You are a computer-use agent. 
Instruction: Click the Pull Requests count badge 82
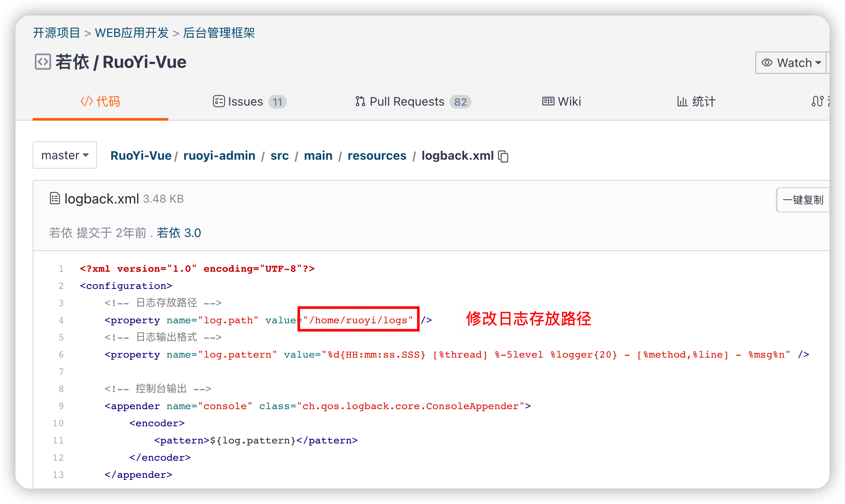460,102
